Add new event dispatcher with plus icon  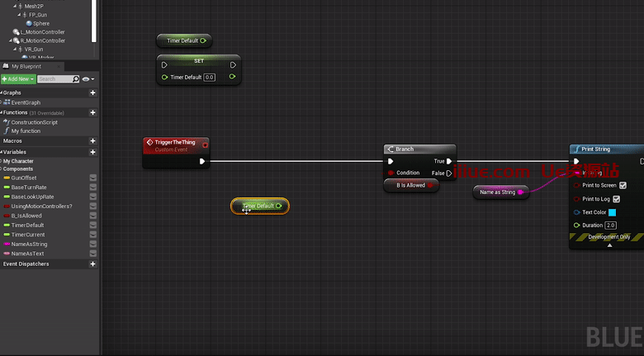point(92,264)
